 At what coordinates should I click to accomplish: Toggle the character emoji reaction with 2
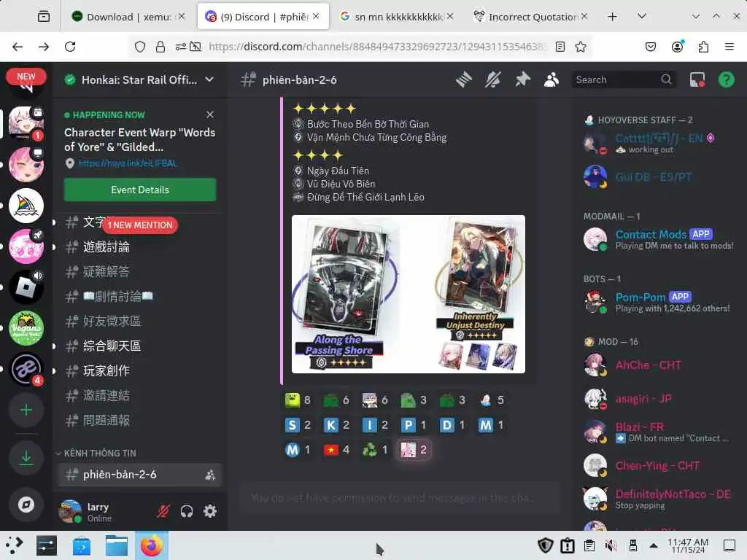pos(414,449)
